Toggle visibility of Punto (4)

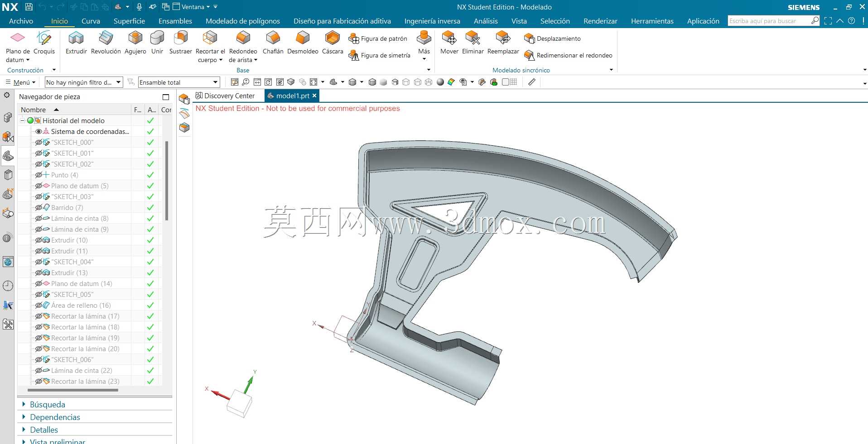[39, 175]
